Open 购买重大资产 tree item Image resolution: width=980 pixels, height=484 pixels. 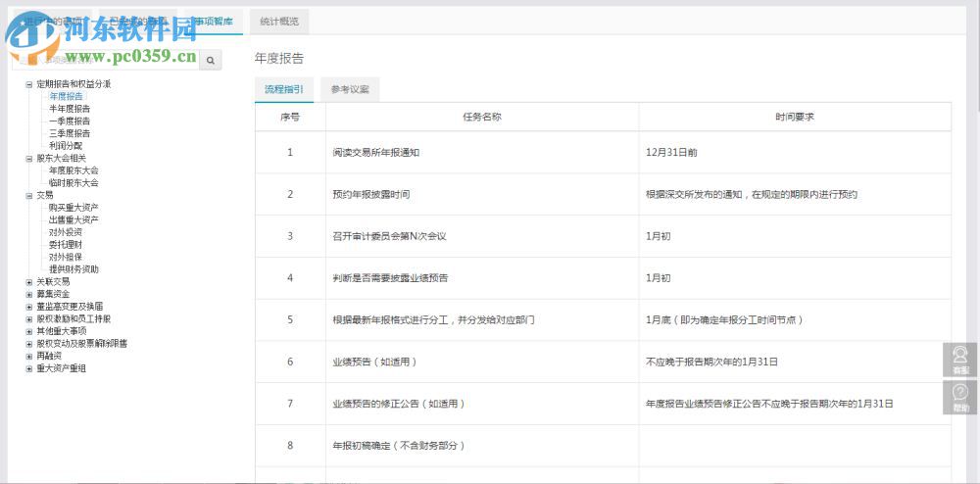73,208
